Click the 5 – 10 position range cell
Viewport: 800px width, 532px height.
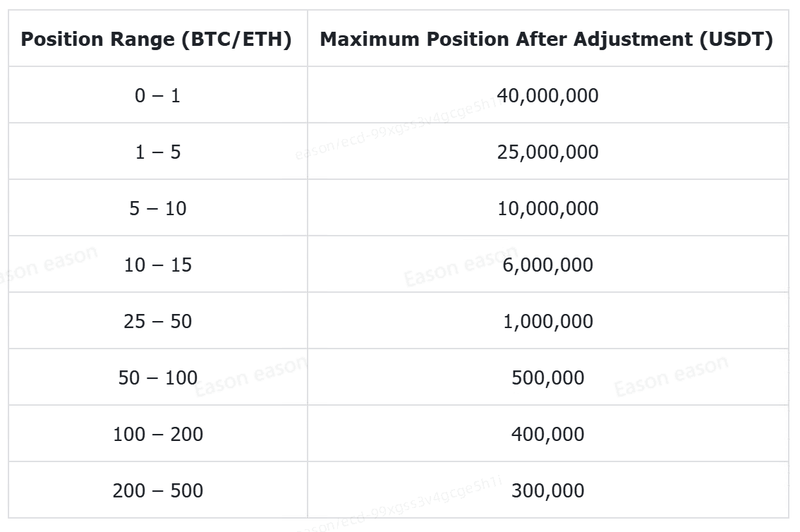pos(158,208)
